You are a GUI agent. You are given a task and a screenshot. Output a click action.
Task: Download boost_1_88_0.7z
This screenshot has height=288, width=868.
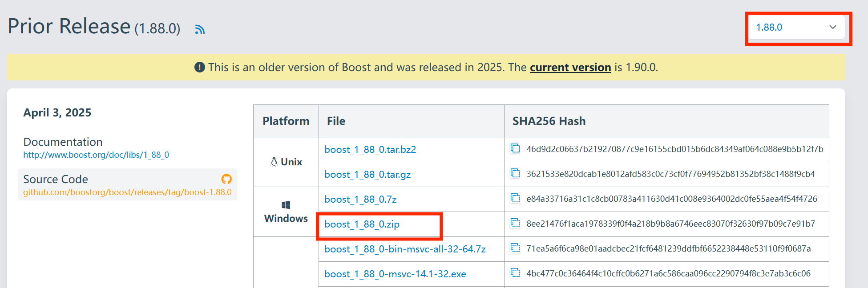[x=360, y=199]
